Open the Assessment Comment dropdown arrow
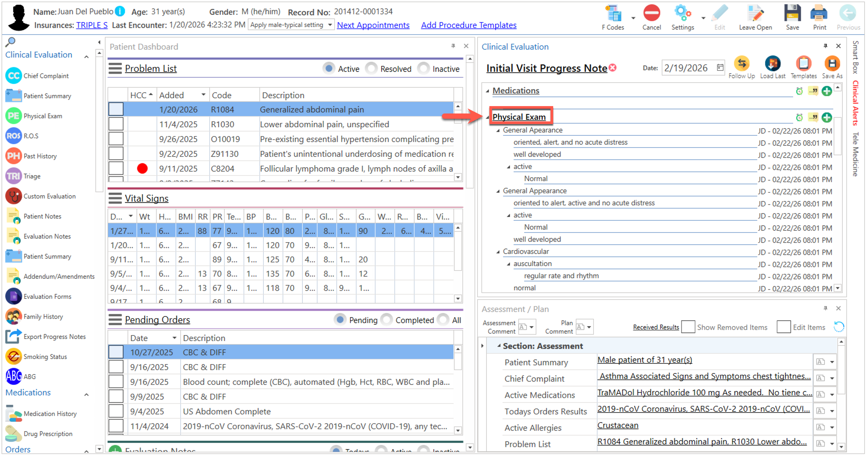 tap(532, 327)
